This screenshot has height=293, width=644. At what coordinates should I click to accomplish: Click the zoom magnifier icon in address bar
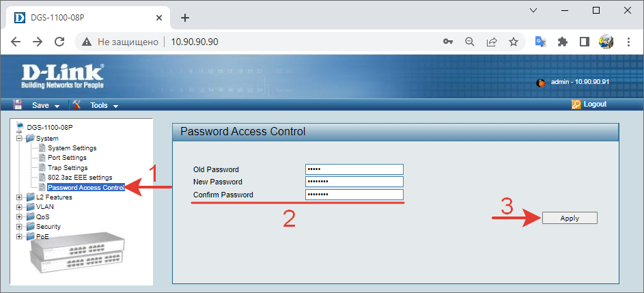469,42
